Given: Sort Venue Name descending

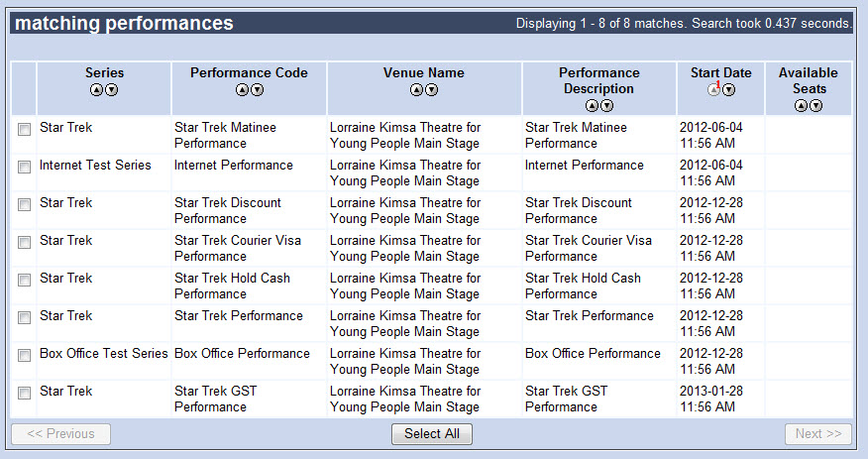Looking at the screenshot, I should pyautogui.click(x=432, y=89).
